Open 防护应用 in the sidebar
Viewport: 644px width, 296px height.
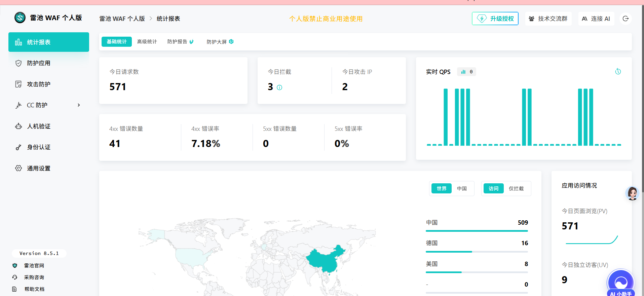point(49,63)
